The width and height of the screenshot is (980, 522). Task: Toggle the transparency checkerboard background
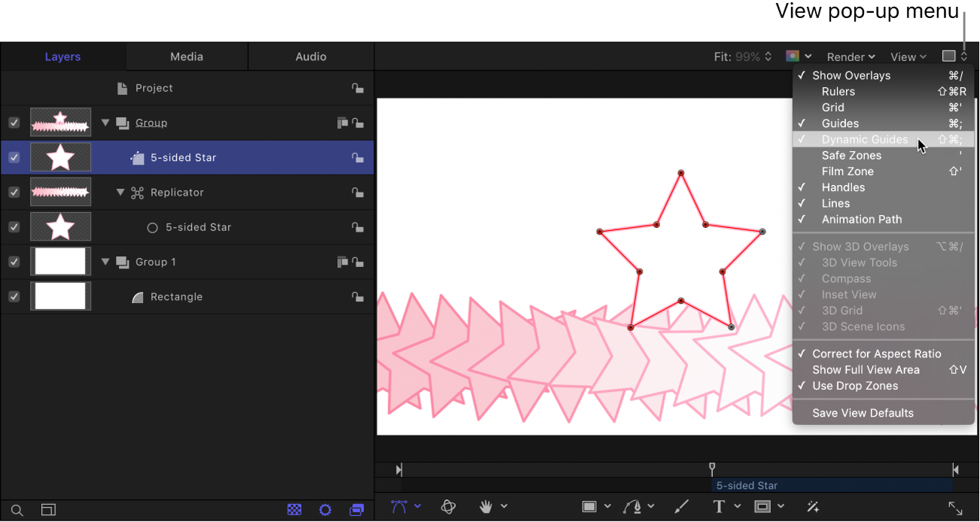[x=294, y=509]
